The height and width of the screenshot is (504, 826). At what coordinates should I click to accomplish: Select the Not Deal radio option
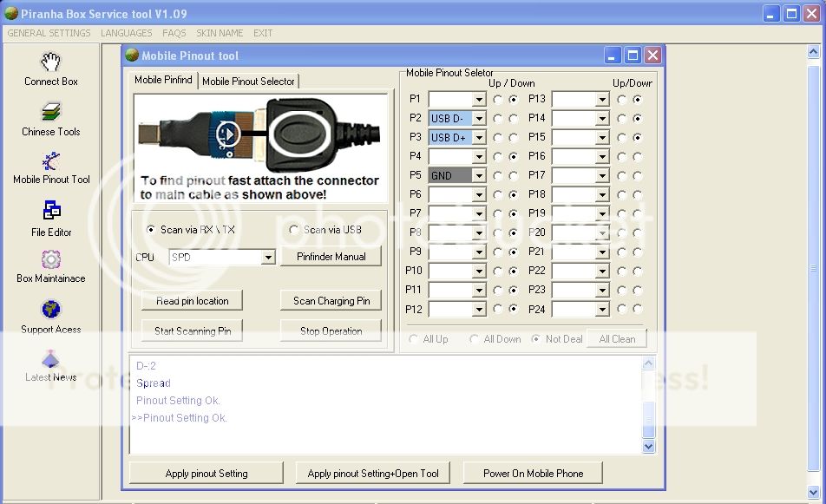click(x=535, y=339)
